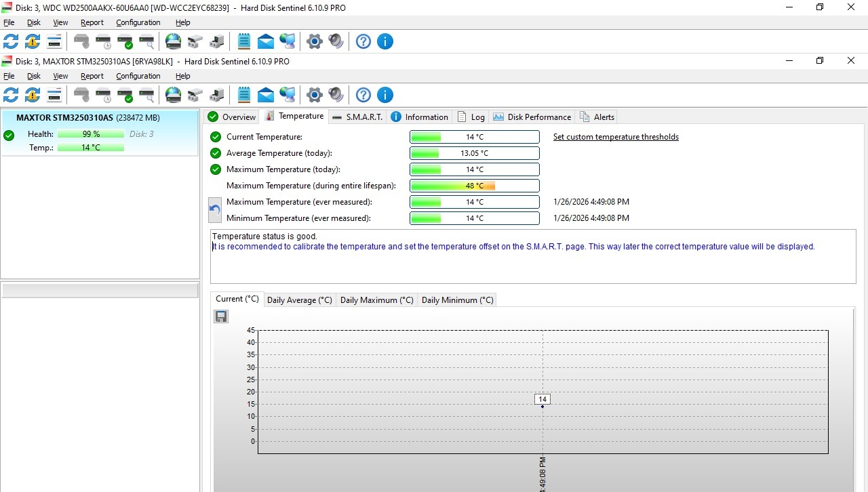Switch to the Daily Maximum (°C) graph tab
868x492 pixels.
[376, 300]
